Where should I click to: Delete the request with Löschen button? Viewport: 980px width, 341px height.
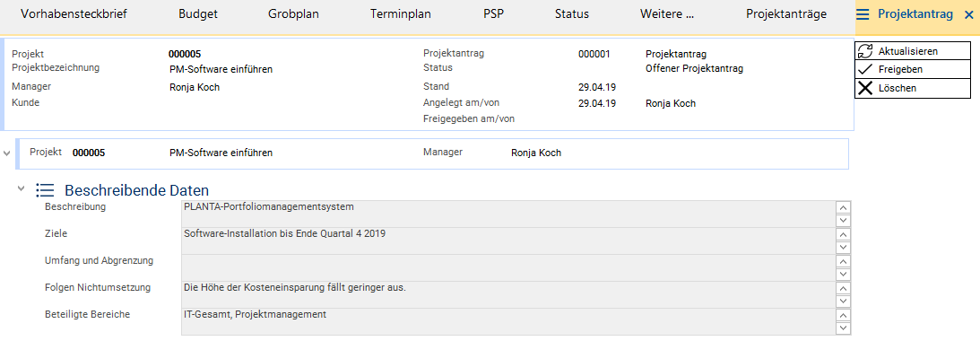click(x=913, y=88)
